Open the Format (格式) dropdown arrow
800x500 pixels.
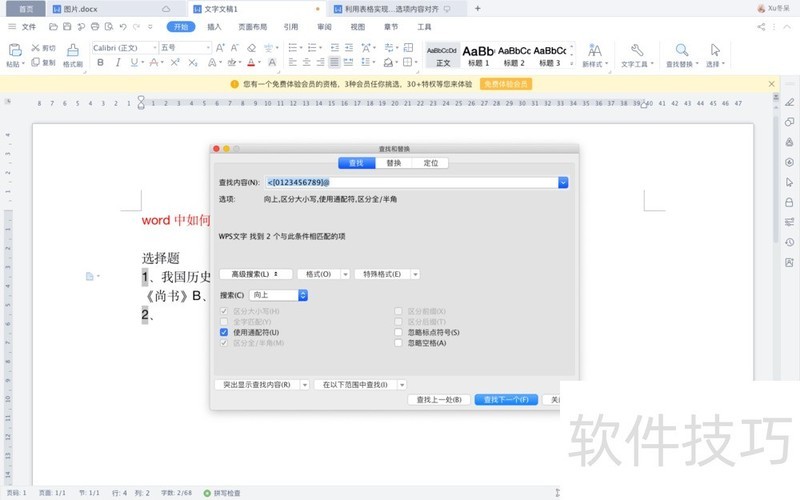point(345,274)
